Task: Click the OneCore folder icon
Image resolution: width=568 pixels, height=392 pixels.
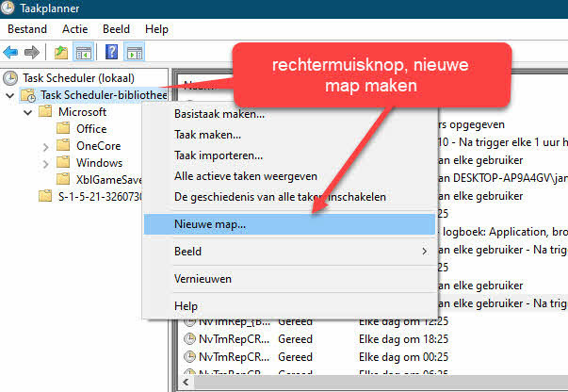Action: click(x=63, y=145)
